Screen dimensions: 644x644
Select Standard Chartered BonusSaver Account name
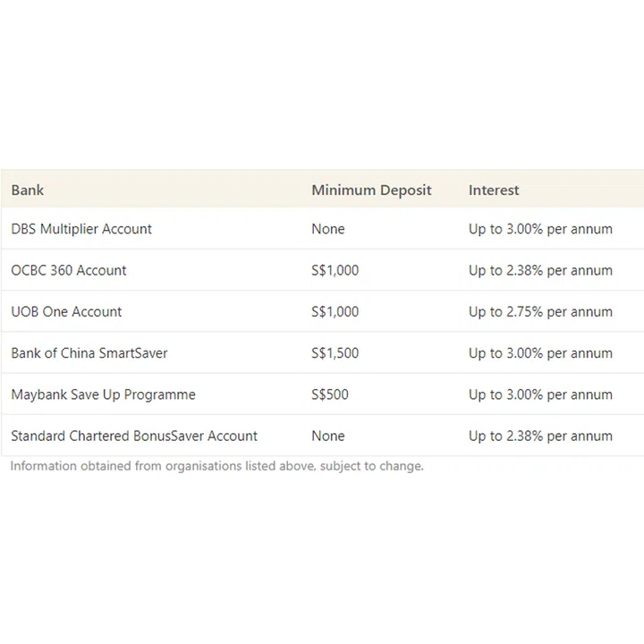click(x=134, y=436)
